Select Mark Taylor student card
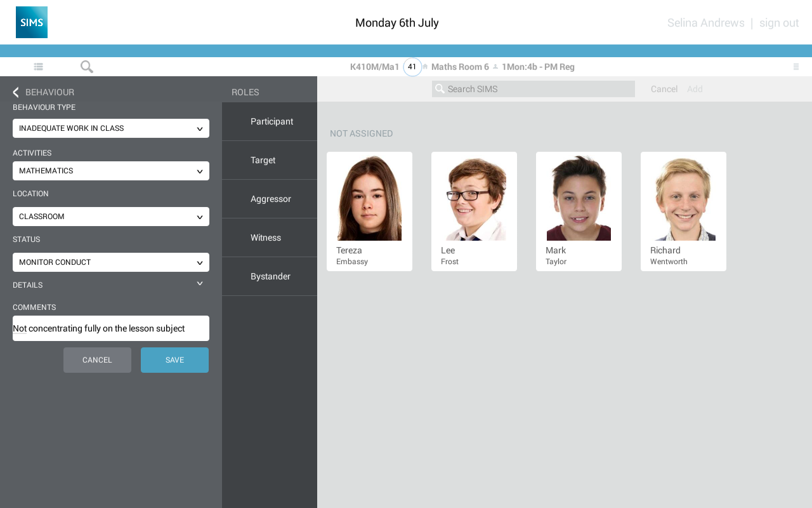 pos(579,211)
